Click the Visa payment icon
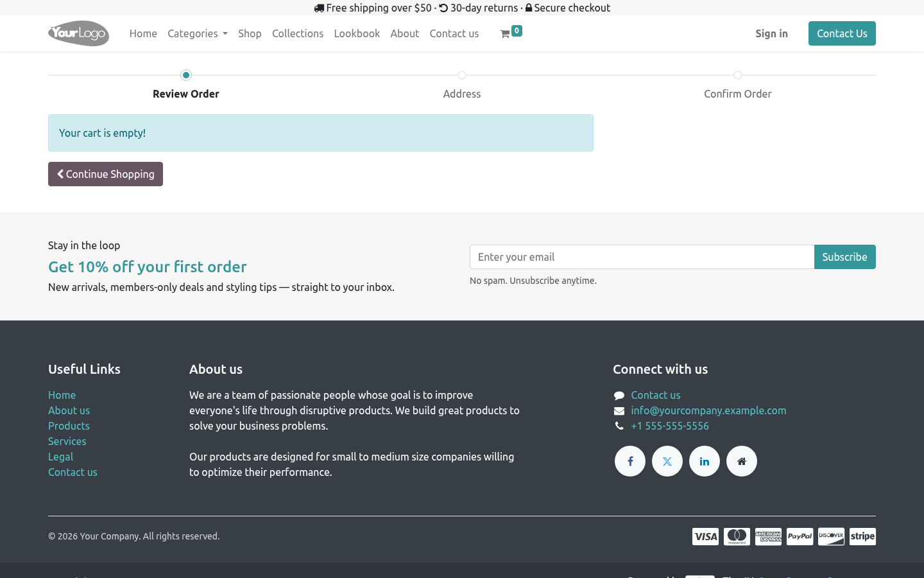 tap(705, 536)
